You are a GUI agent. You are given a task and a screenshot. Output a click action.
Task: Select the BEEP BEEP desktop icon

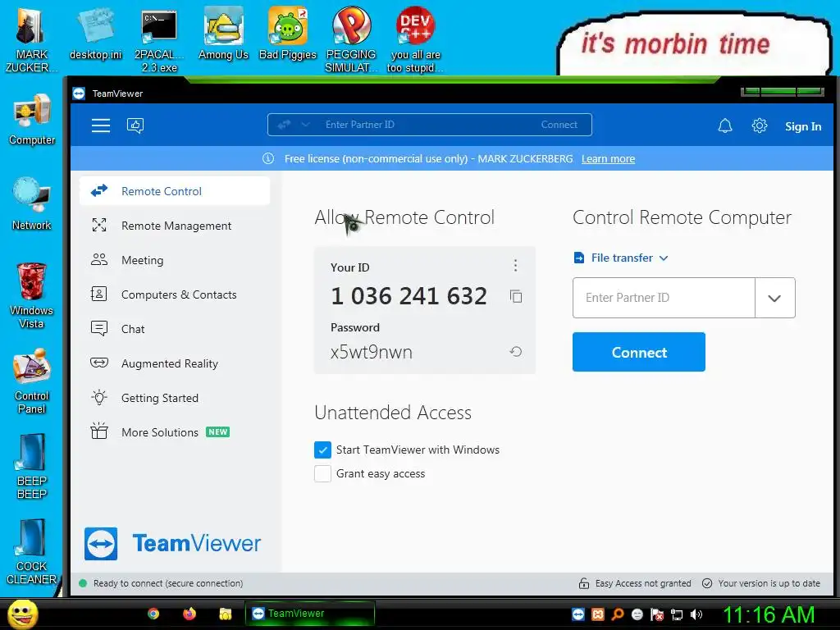point(32,466)
